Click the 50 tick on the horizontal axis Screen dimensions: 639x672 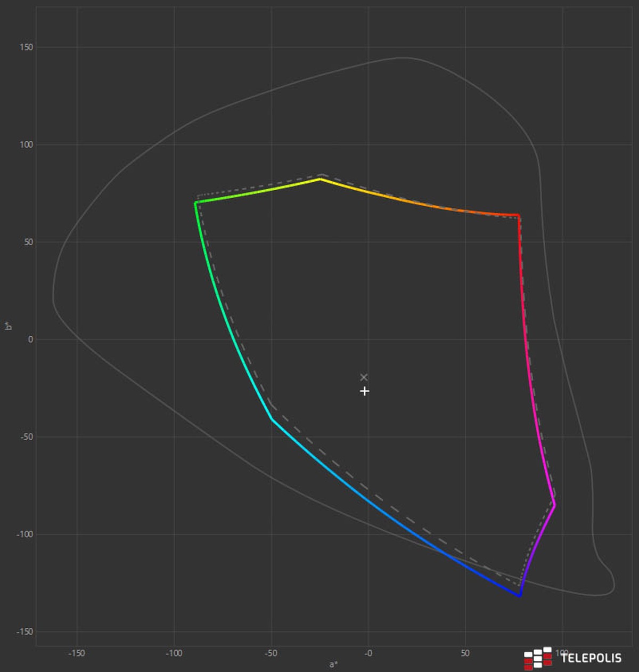465,653
